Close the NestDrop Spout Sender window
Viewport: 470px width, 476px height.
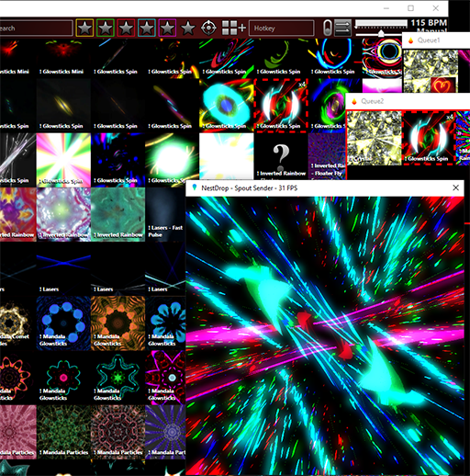tap(455, 187)
